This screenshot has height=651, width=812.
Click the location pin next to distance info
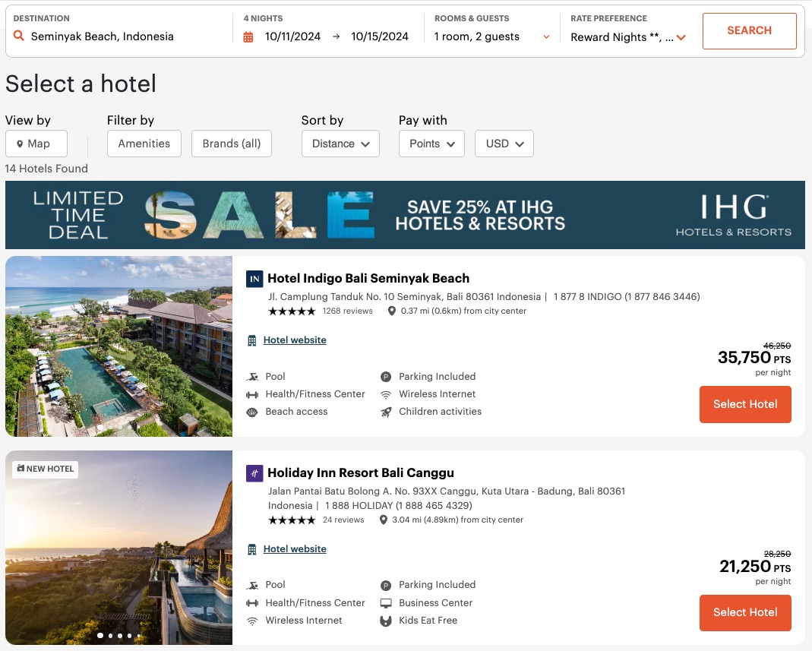click(392, 311)
